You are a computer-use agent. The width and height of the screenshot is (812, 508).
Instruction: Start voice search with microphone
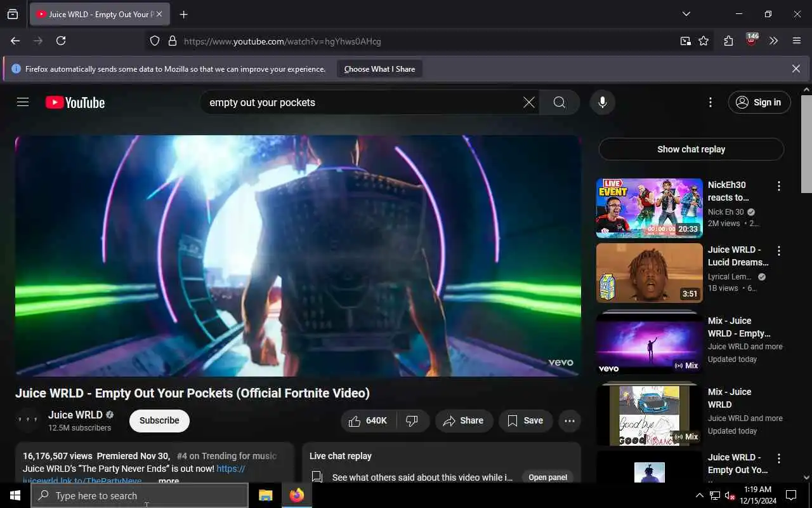pyautogui.click(x=602, y=102)
